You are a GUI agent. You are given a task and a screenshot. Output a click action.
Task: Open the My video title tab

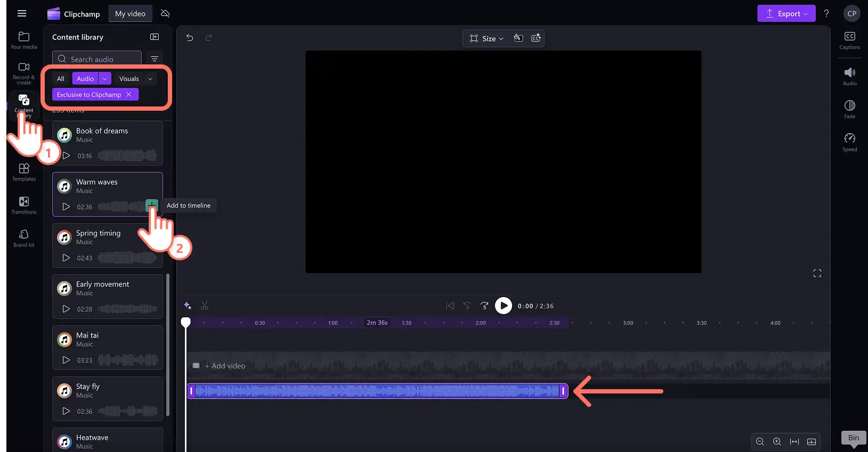130,14
